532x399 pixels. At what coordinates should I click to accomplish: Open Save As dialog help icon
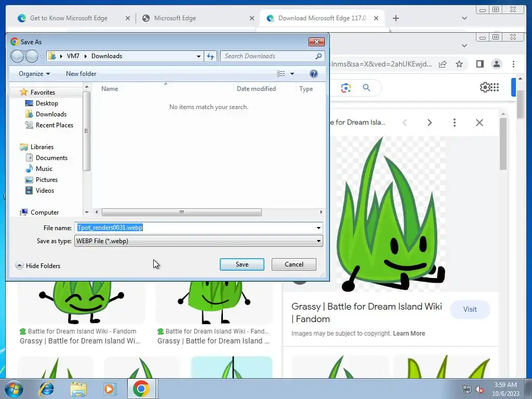tap(314, 74)
